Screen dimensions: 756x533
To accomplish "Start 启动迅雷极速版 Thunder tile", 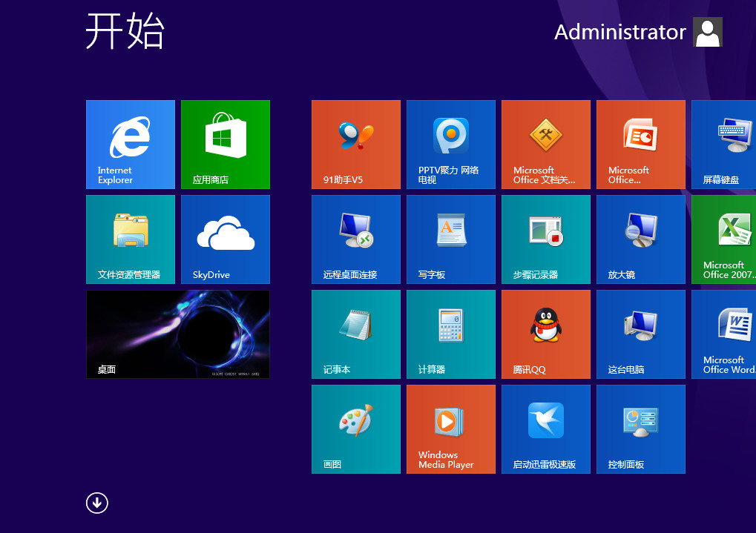I will tap(546, 429).
